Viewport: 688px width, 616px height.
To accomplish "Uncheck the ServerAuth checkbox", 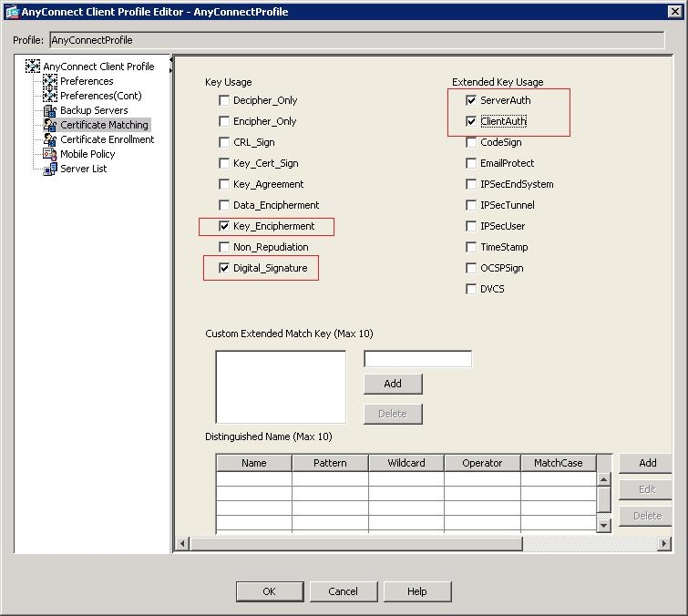I will click(x=471, y=100).
